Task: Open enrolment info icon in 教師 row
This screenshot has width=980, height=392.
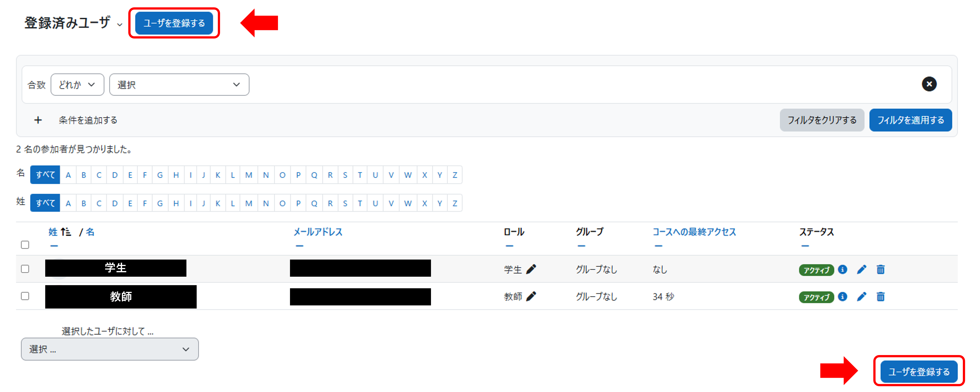Action: point(843,297)
